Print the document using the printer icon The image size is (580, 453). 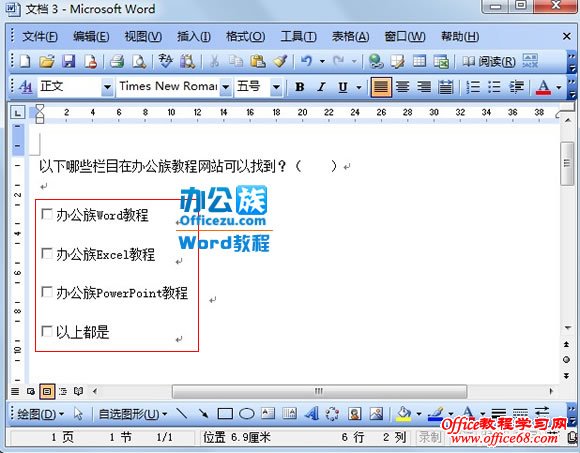click(117, 61)
